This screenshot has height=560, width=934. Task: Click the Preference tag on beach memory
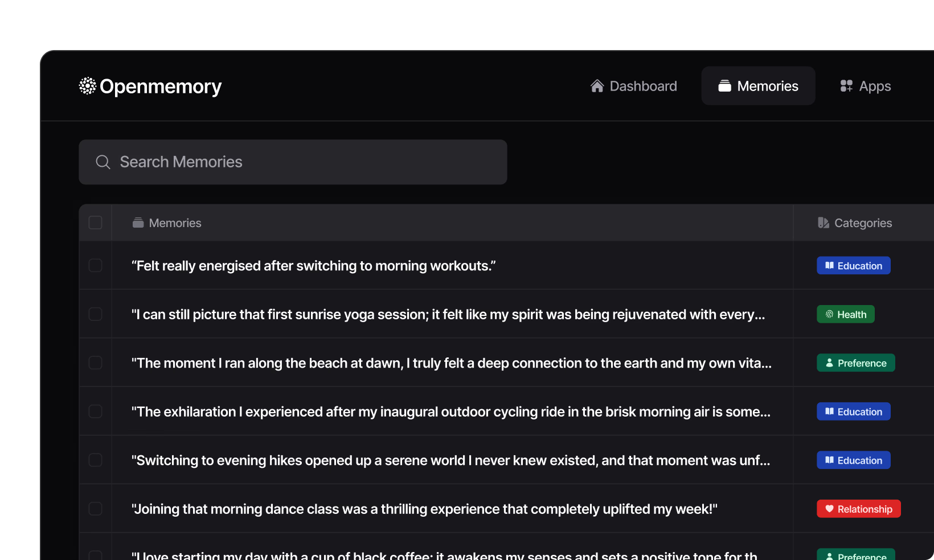click(855, 363)
